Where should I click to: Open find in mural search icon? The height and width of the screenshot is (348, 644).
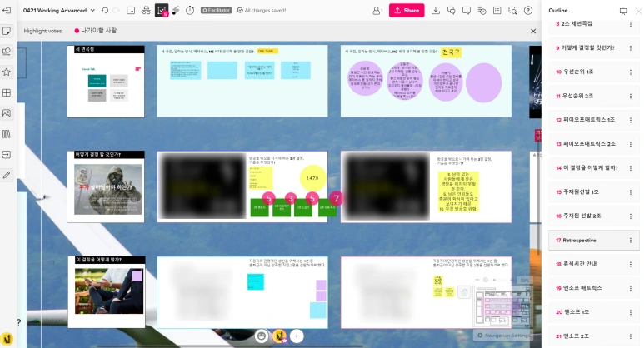point(512,11)
